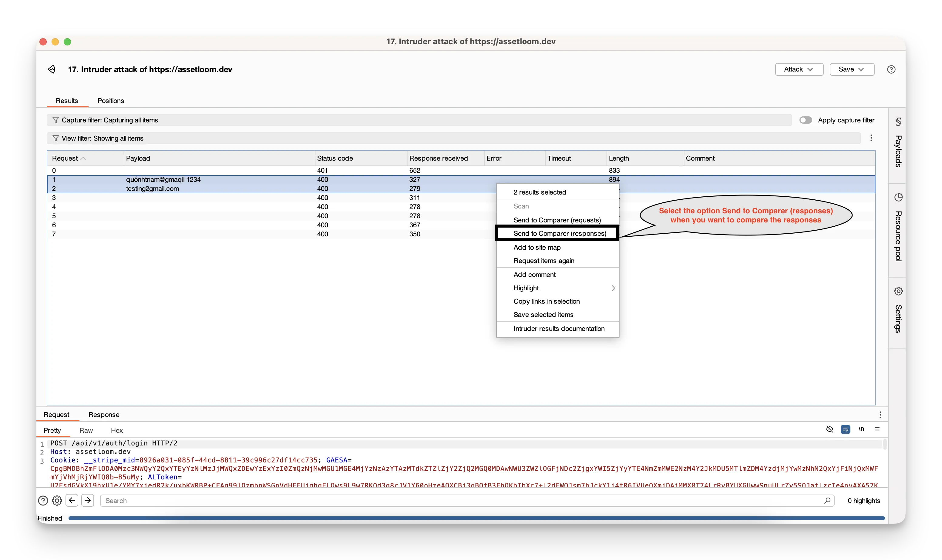Select the Response message tab
Screen dimensions: 942x560
pyautogui.click(x=104, y=415)
